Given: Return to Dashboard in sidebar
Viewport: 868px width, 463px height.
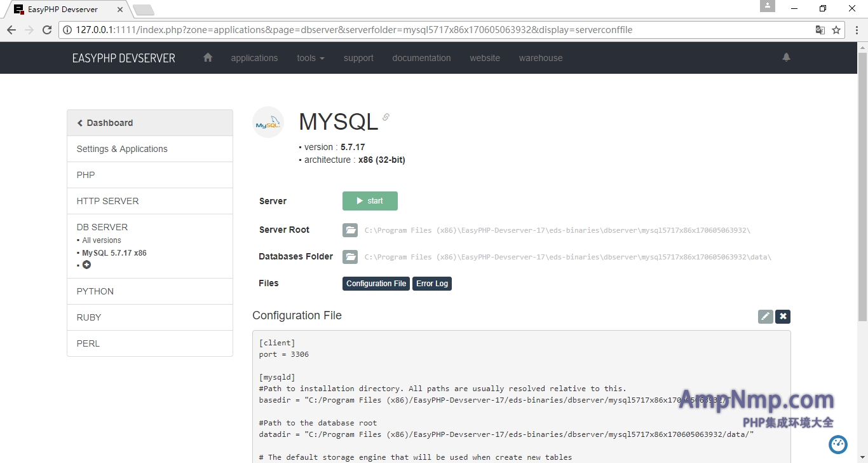Looking at the screenshot, I should [150, 123].
